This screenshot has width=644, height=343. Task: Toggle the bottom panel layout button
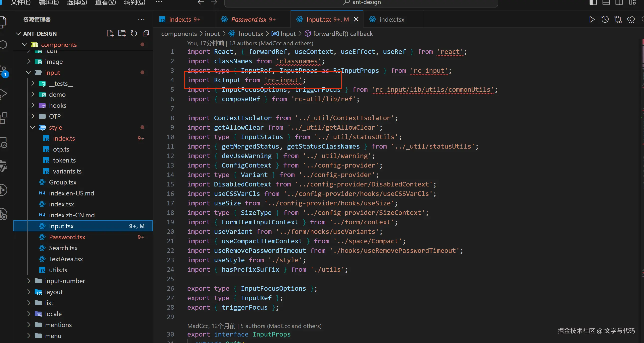pos(606,2)
